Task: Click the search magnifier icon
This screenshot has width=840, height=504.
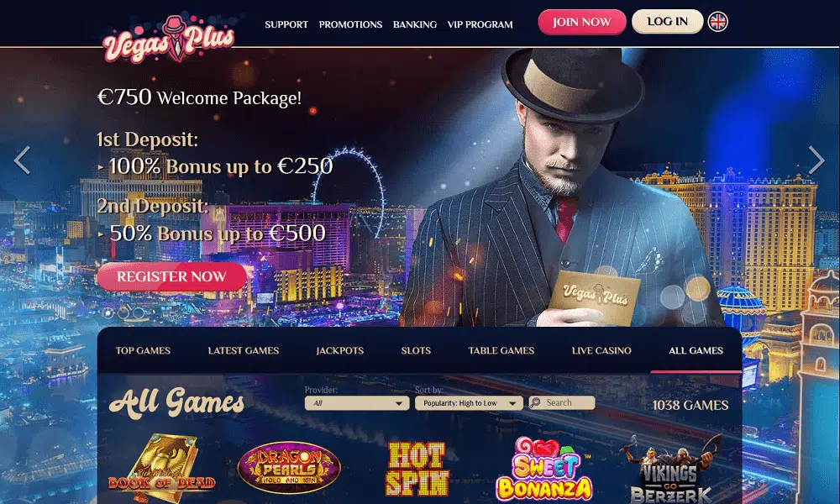Action: click(534, 402)
